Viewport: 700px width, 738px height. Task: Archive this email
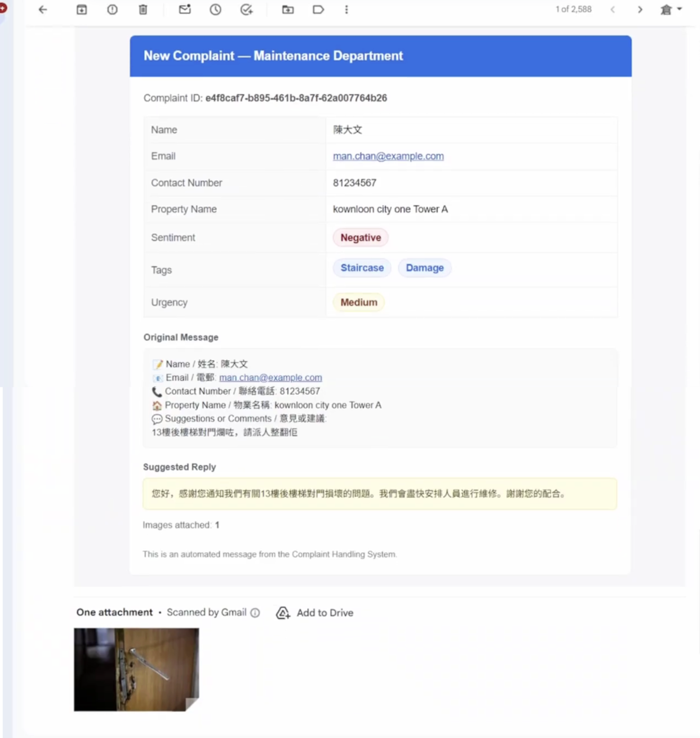[x=82, y=10]
